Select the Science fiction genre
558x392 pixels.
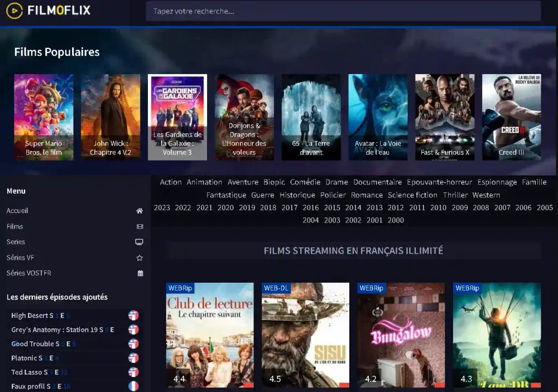[412, 195]
